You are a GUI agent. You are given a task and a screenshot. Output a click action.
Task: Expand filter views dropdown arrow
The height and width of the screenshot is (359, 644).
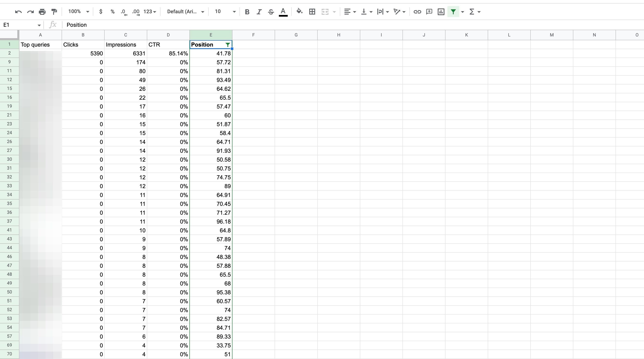click(x=463, y=12)
